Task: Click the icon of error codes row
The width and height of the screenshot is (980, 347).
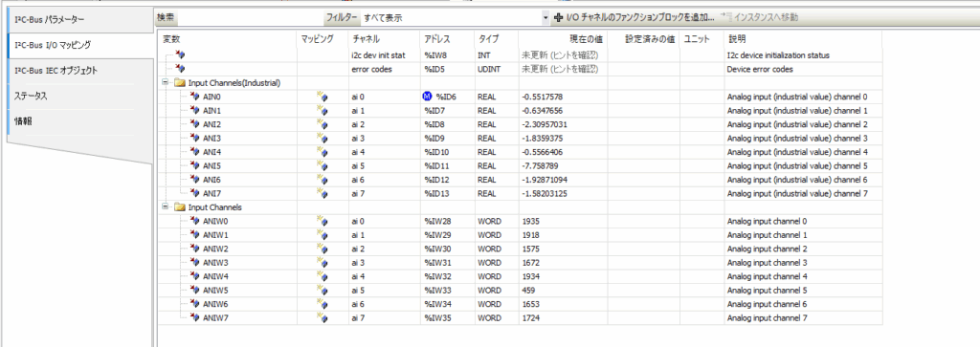Action: 181,69
